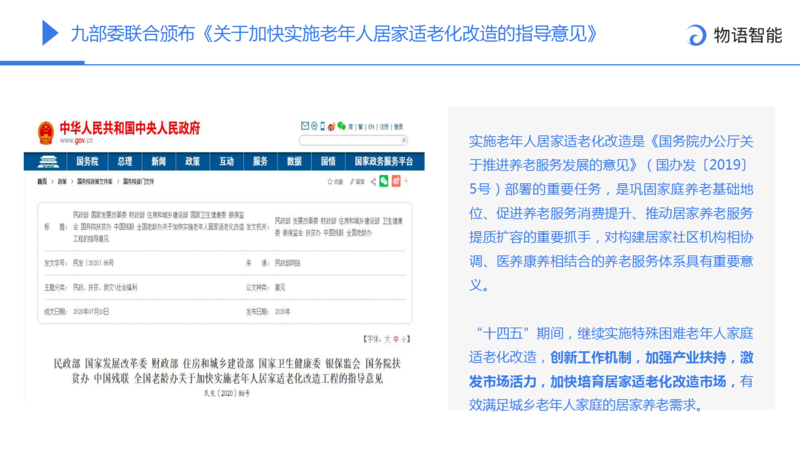Click the national emblem logo
This screenshot has width=800, height=450.
click(46, 132)
